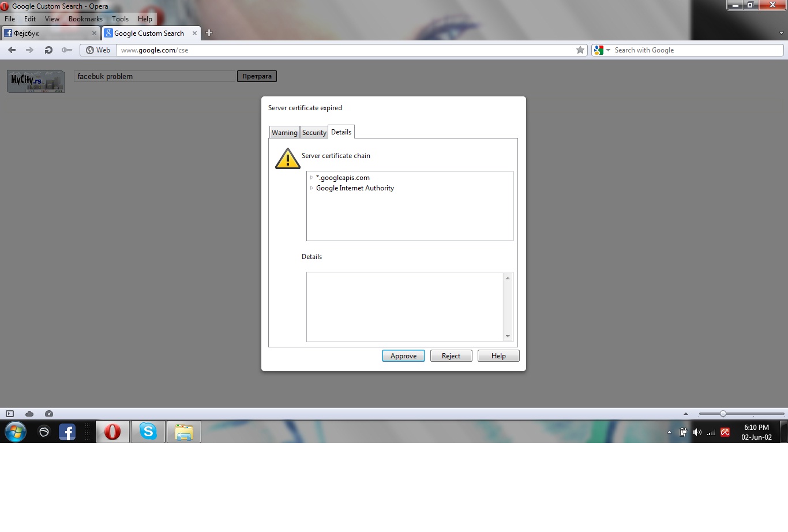Toggle Opera Turbo speedometer icon
This screenshot has height=532, width=788.
pyautogui.click(x=49, y=414)
